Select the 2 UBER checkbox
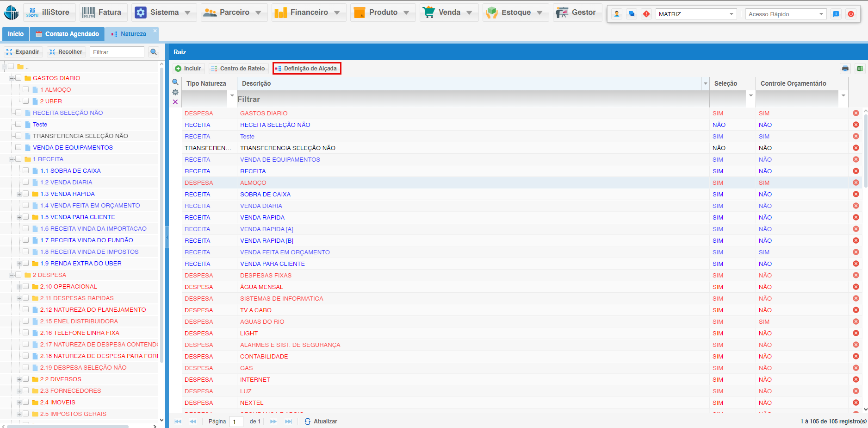 pos(26,101)
